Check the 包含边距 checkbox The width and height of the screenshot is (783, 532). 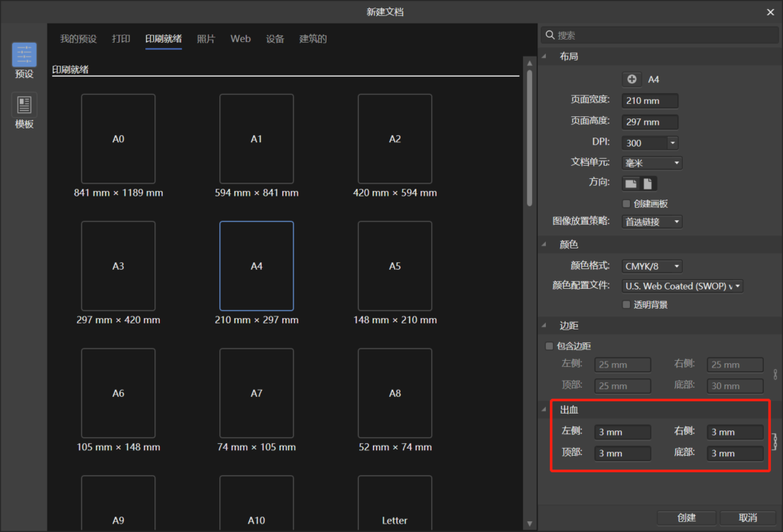coord(549,345)
